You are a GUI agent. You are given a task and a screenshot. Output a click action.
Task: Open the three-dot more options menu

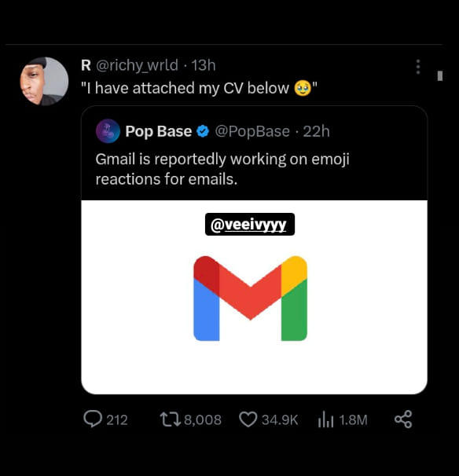coord(418,67)
